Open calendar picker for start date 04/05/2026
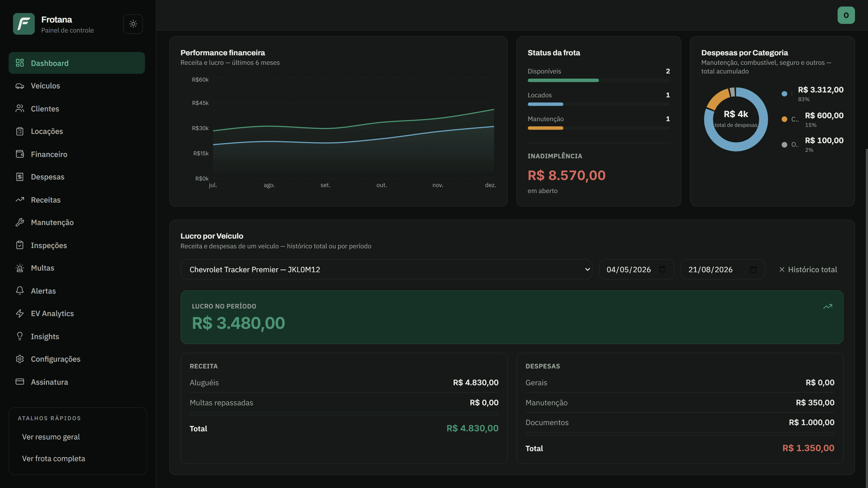The height and width of the screenshot is (488, 868). (662, 269)
